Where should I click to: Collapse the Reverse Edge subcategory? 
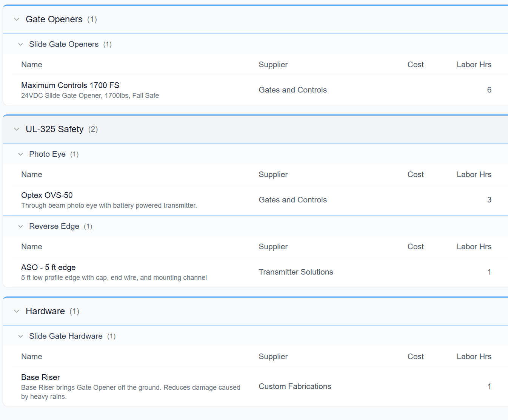20,226
